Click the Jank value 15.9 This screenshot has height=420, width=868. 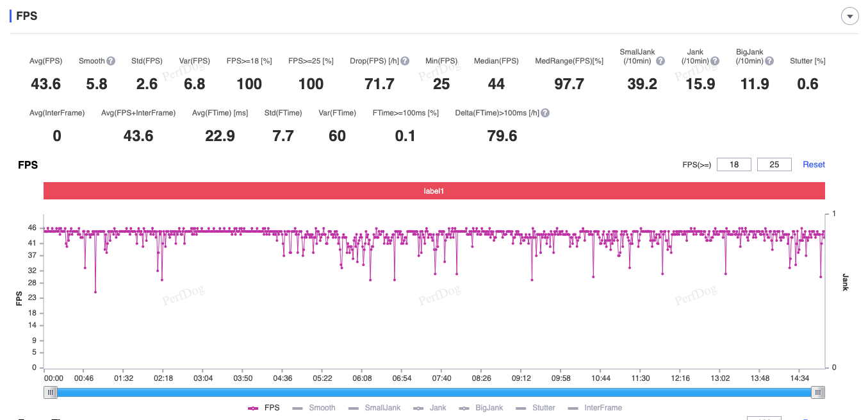click(x=700, y=84)
